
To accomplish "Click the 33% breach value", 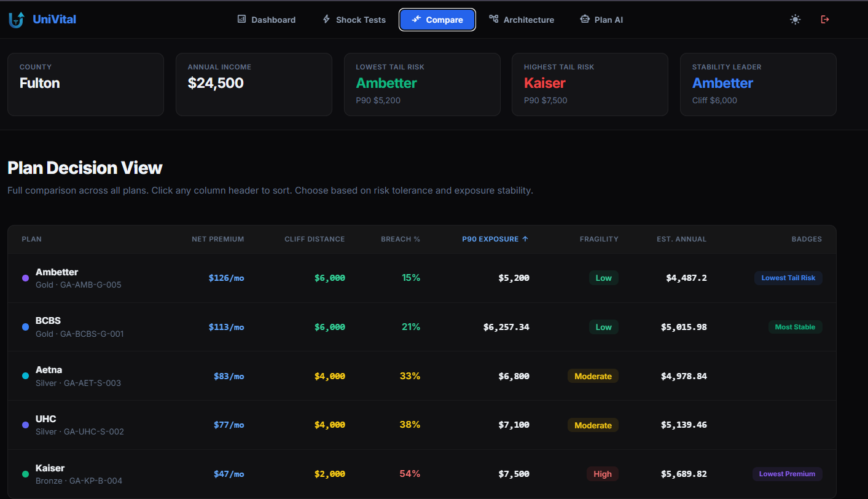I will 410,375.
